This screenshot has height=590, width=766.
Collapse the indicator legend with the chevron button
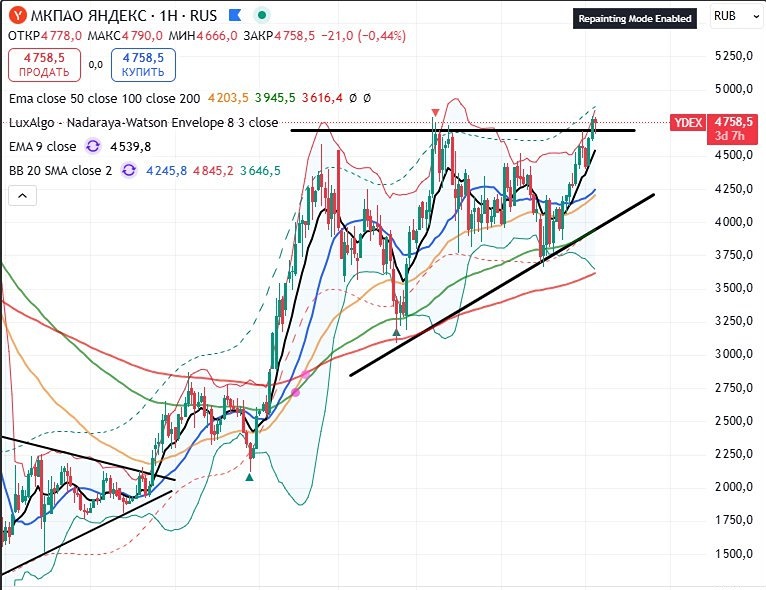point(21,196)
